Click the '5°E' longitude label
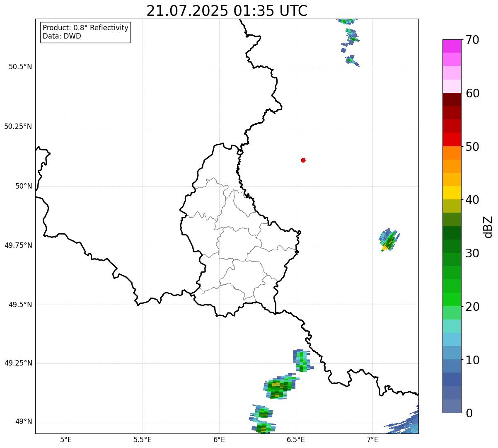Image resolution: width=498 pixels, height=448 pixels. coord(66,439)
